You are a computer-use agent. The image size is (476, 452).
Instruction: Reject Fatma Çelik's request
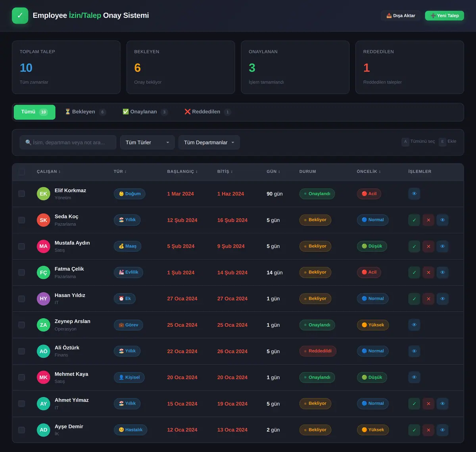pos(428,272)
